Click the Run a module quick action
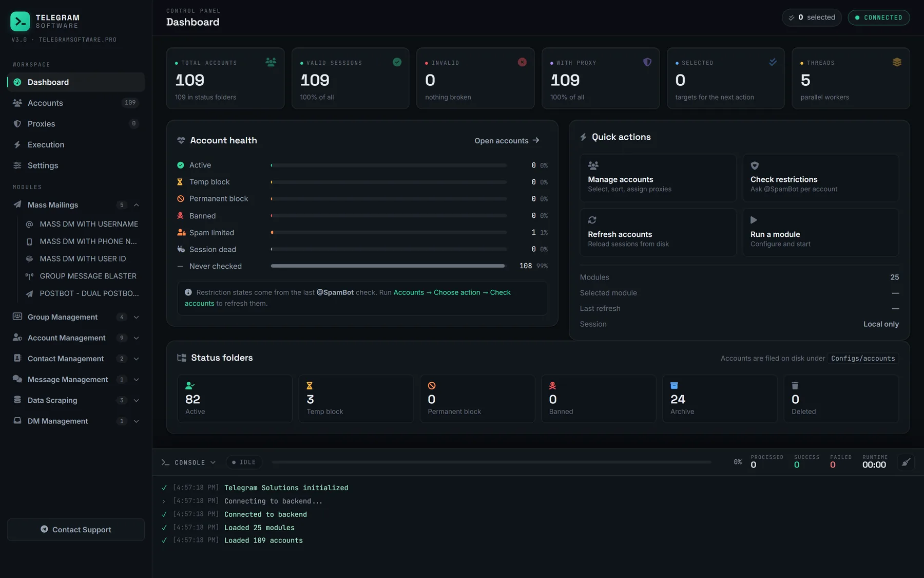The image size is (924, 578). 821,232
